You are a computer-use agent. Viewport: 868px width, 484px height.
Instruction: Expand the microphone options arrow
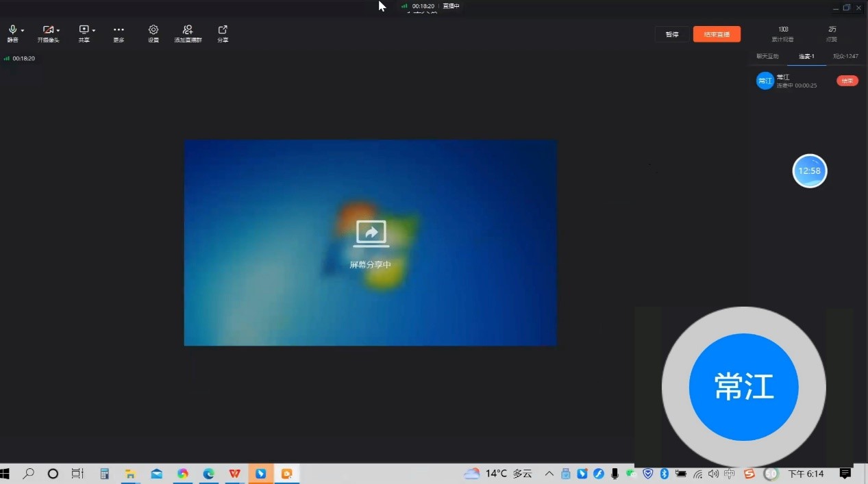click(23, 31)
